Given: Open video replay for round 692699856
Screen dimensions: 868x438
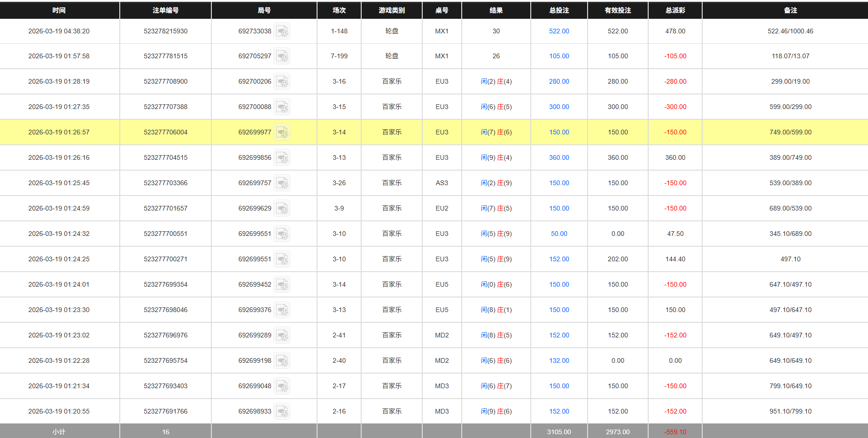Looking at the screenshot, I should [x=282, y=157].
